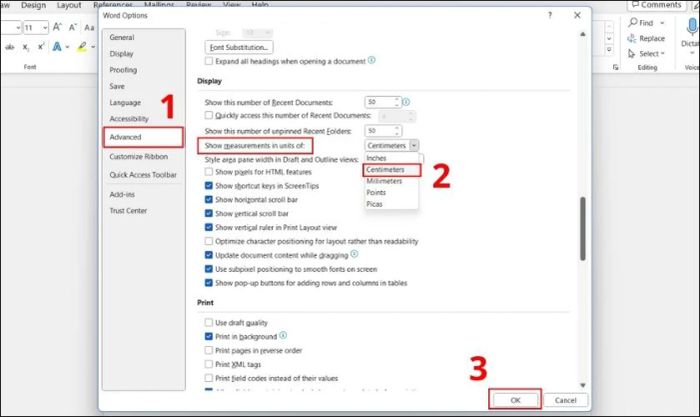This screenshot has height=417, width=700.
Task: Choose Inches from the units list
Action: click(x=392, y=158)
